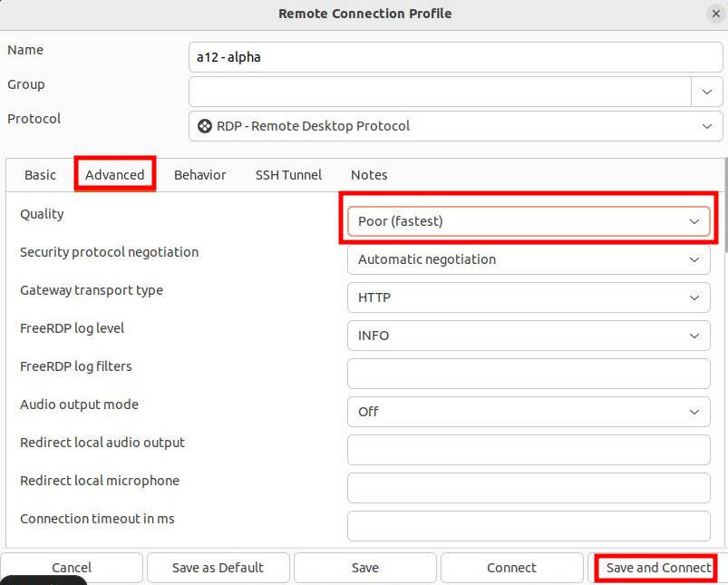
Task: Open the Advanced tab
Action: [x=115, y=175]
